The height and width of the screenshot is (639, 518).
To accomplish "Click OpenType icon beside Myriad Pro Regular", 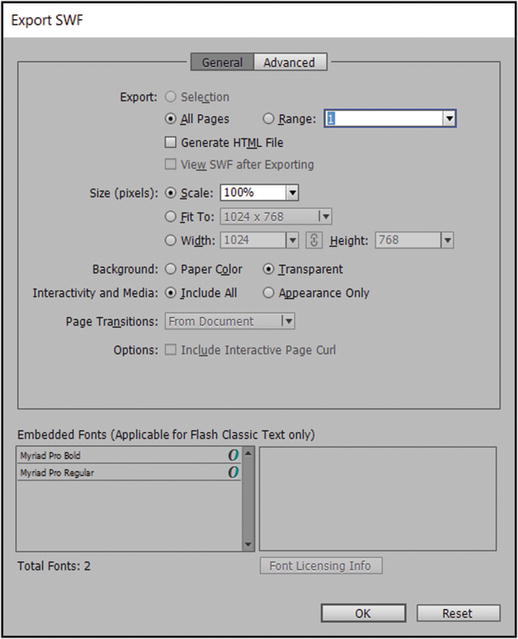I will (x=233, y=472).
